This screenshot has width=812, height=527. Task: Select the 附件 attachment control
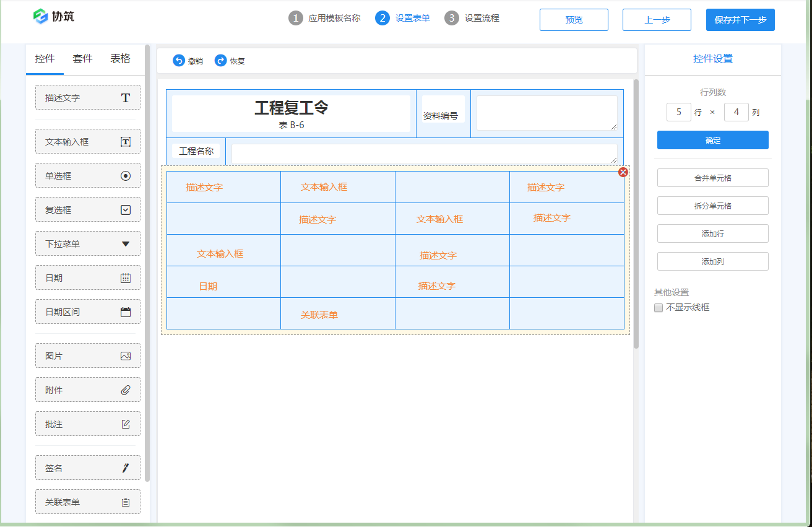[x=87, y=389]
